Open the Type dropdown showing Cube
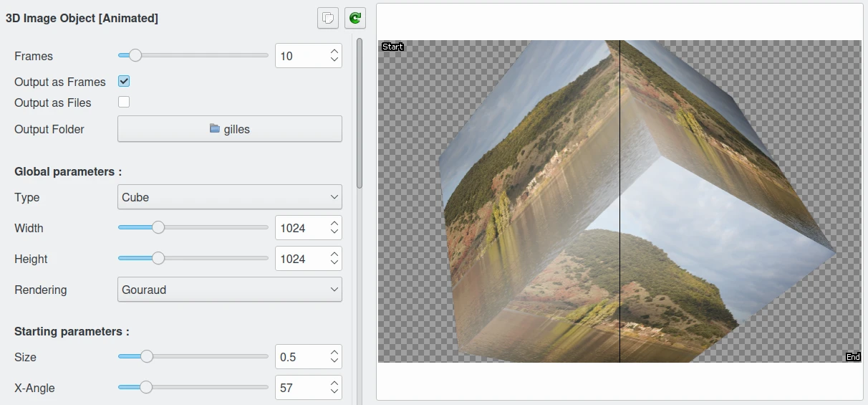The image size is (868, 405). pyautogui.click(x=229, y=197)
